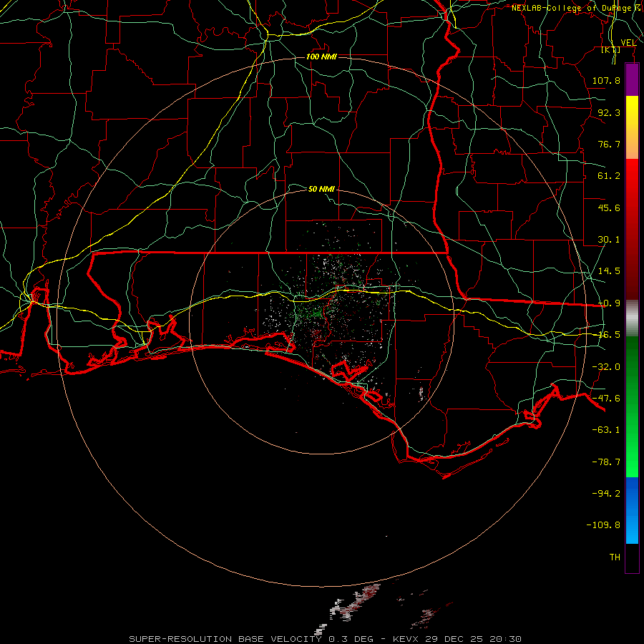This screenshot has height=644, width=644.
Task: Click the -47.6 velocity scale value
Action: 606,399
